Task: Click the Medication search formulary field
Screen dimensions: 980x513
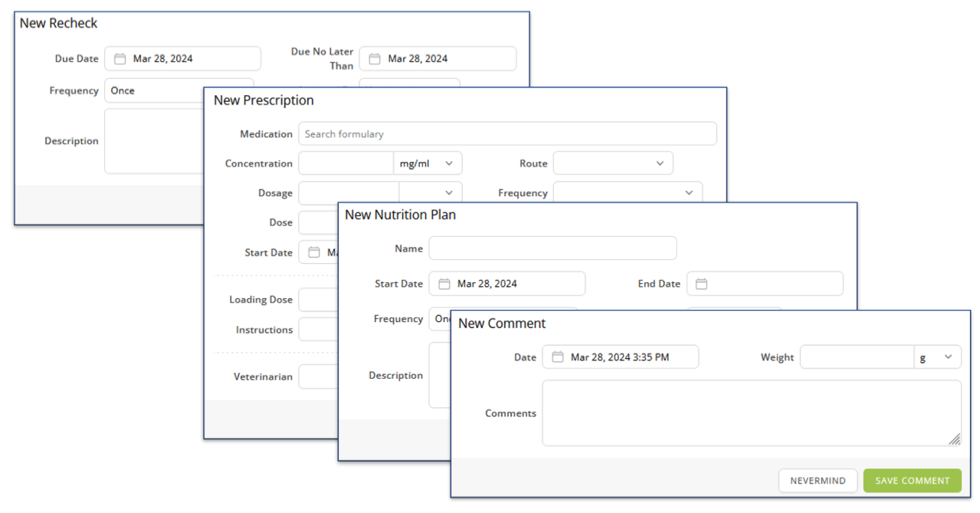Action: tap(507, 133)
